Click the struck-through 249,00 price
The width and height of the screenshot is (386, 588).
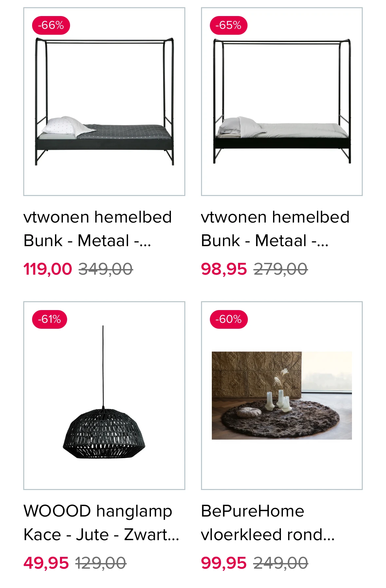[x=281, y=562]
